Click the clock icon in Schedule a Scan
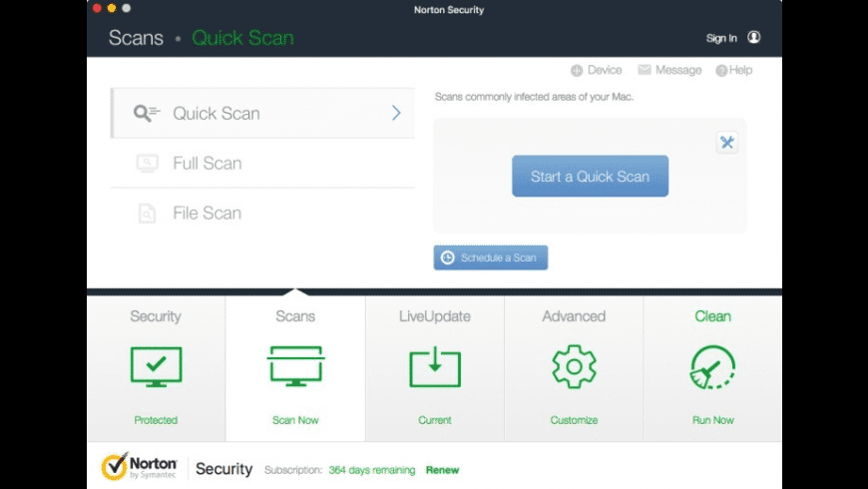Screen dimensions: 868x489 click(447, 257)
